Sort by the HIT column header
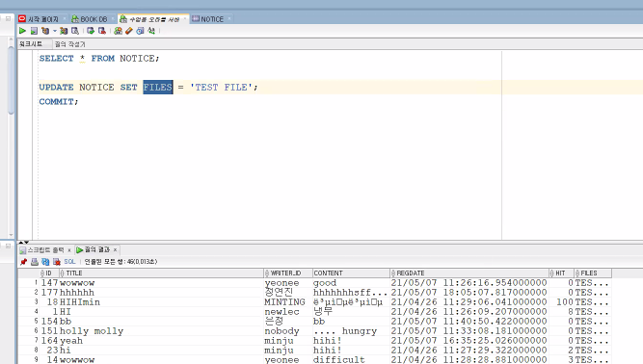The image size is (643, 364). (x=560, y=273)
